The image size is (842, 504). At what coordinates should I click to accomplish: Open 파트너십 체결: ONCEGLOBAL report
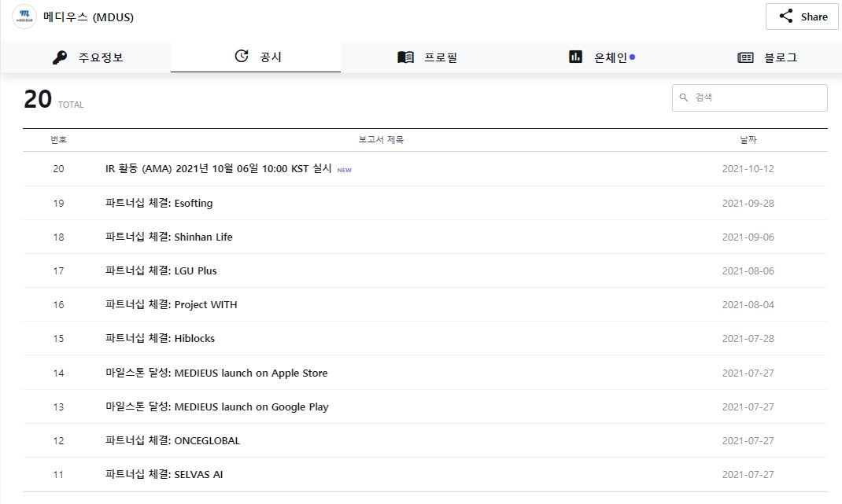pyautogui.click(x=172, y=440)
